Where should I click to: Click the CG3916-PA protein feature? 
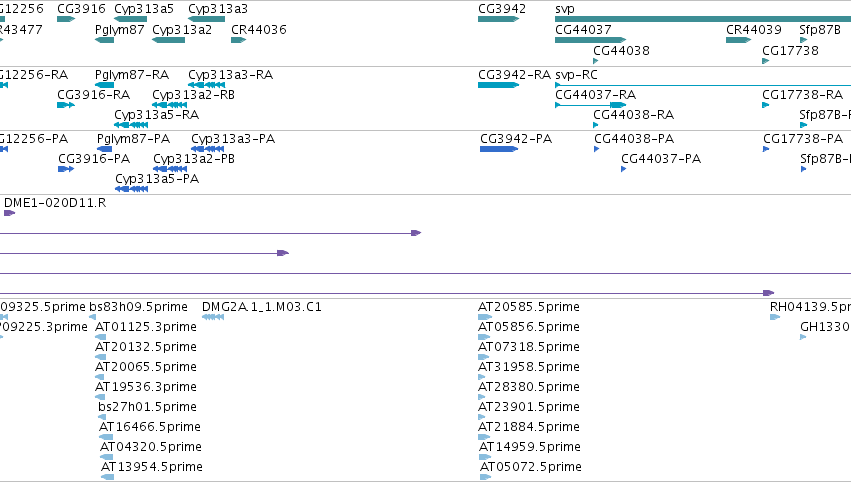coord(66,169)
